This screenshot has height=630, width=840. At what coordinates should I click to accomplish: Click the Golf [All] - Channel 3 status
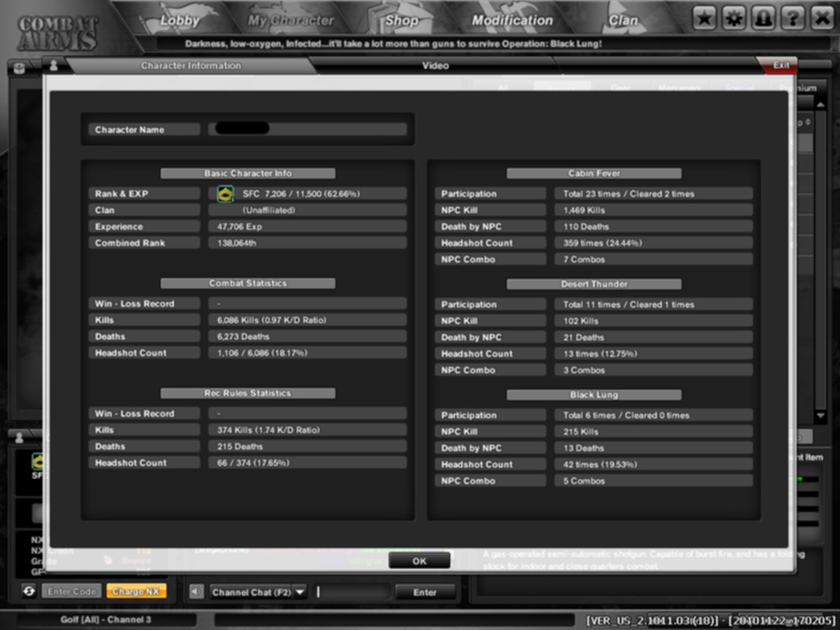(x=106, y=619)
